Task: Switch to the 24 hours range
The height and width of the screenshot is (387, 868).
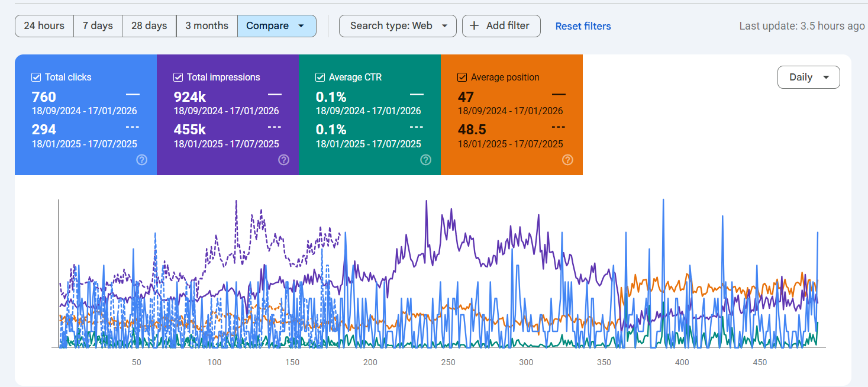Action: pyautogui.click(x=44, y=25)
